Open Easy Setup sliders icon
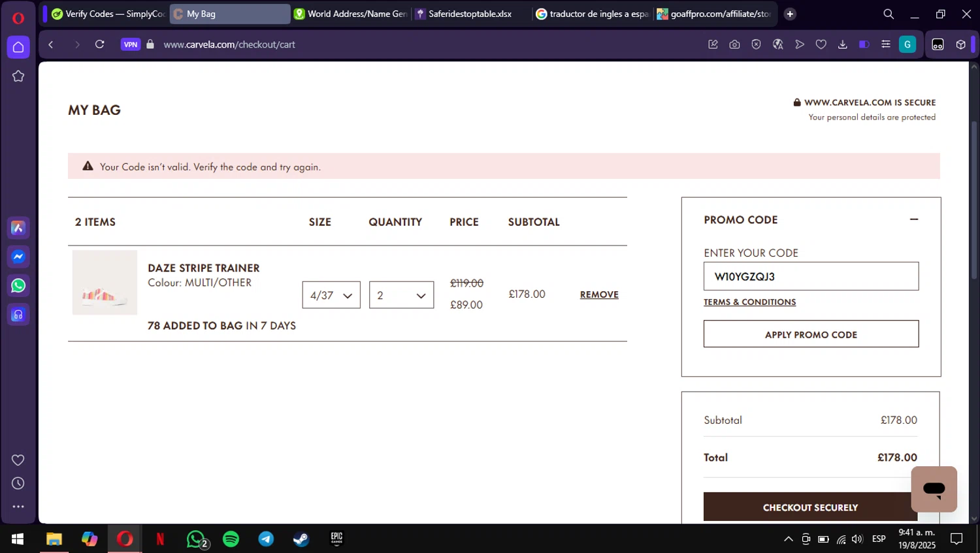This screenshot has width=980, height=553. click(x=886, y=44)
